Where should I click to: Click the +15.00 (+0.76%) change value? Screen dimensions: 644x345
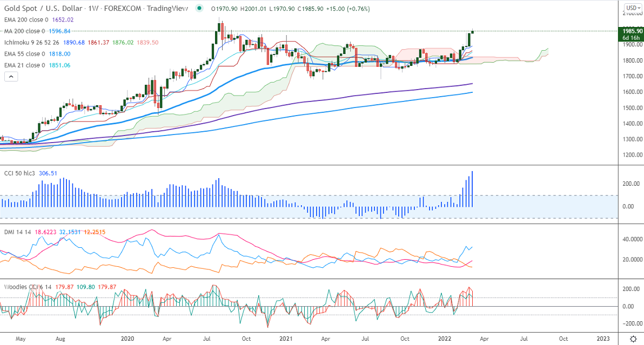[x=348, y=9]
